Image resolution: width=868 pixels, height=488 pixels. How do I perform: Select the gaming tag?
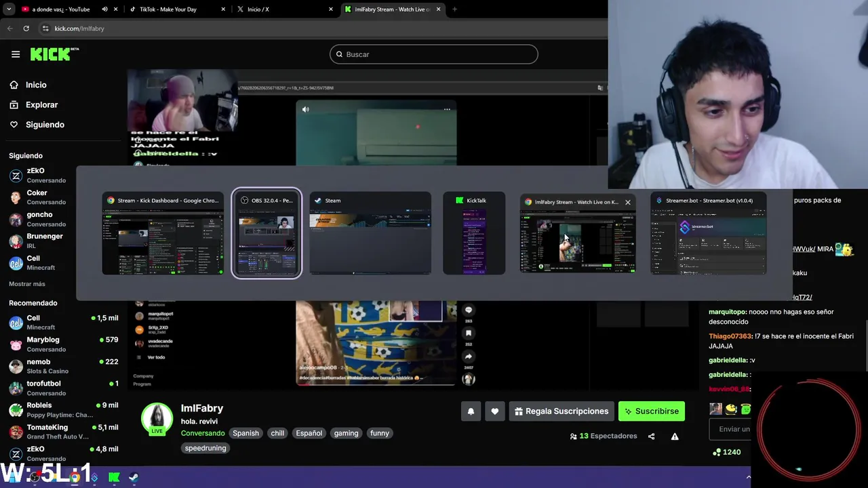tap(346, 433)
